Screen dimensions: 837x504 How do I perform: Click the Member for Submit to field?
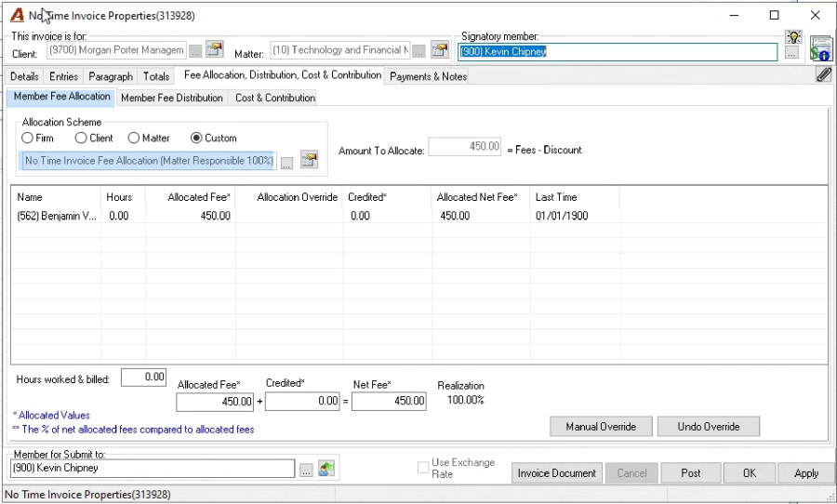pyautogui.click(x=153, y=469)
